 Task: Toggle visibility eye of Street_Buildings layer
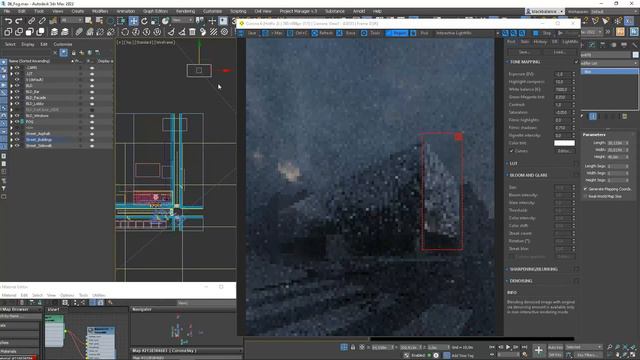point(17,140)
